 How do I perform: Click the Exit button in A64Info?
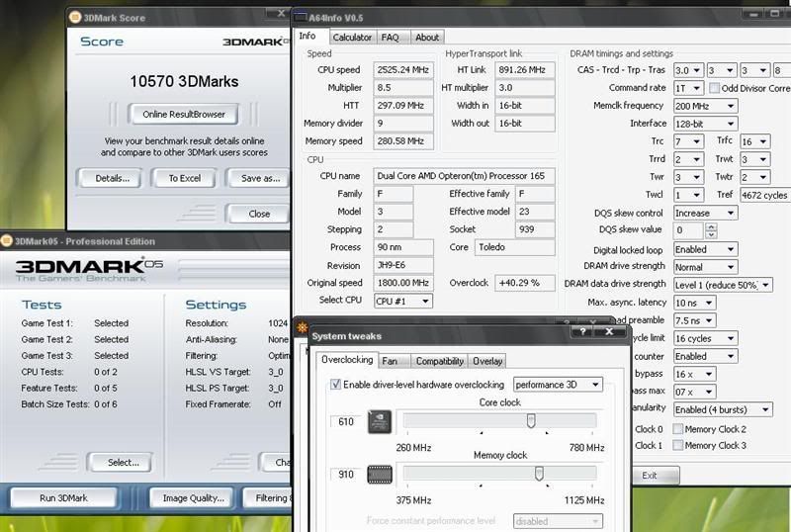tap(655, 476)
